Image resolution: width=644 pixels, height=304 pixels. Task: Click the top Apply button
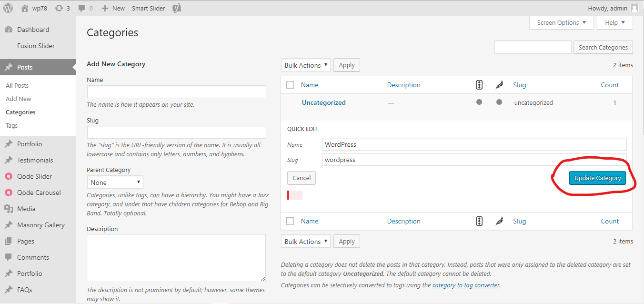coord(347,65)
